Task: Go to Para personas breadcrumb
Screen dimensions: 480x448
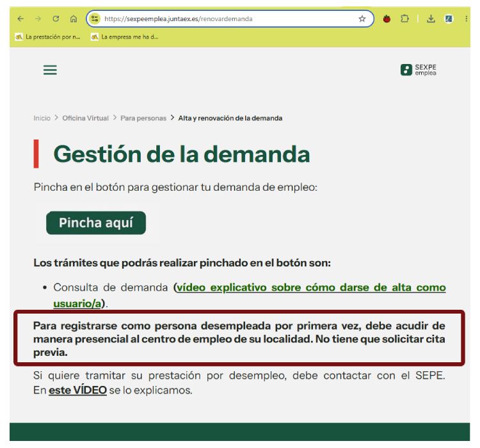Action: (x=143, y=118)
